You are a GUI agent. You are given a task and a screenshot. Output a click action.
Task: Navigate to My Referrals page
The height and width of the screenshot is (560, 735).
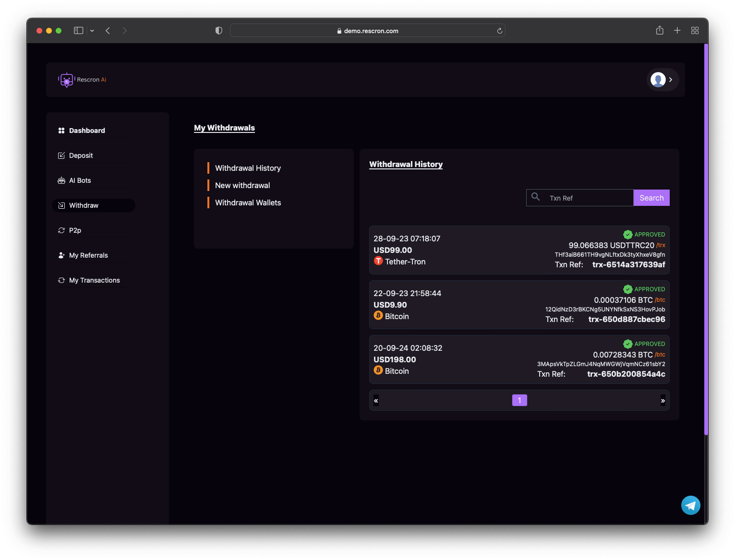(88, 255)
